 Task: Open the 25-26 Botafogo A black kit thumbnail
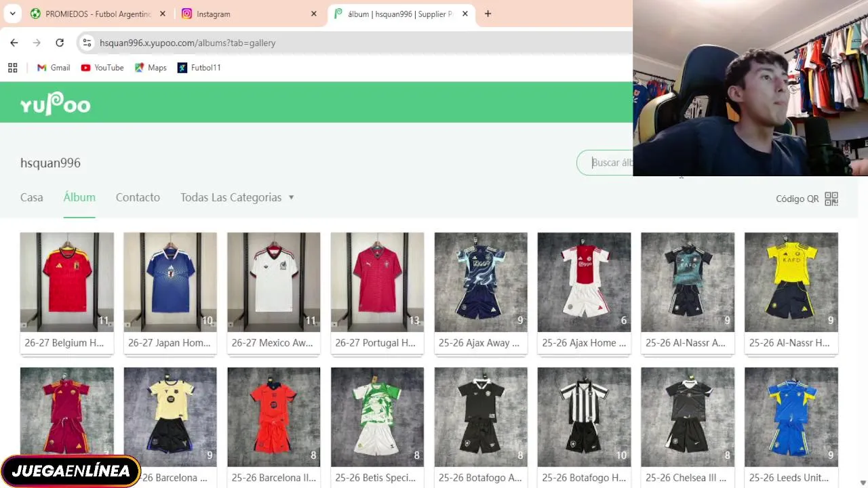pos(481,417)
